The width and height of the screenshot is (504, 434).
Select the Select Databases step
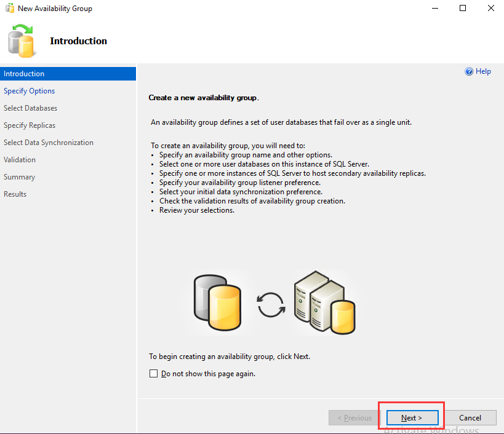coord(31,108)
